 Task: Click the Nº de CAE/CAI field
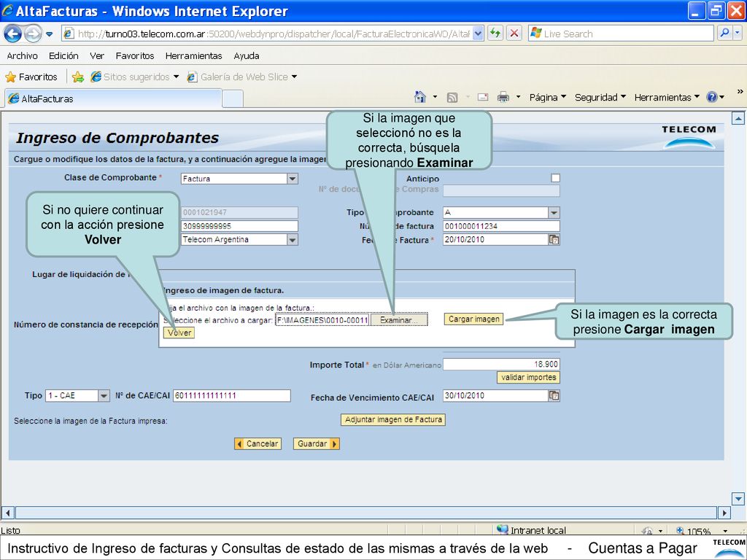point(232,395)
